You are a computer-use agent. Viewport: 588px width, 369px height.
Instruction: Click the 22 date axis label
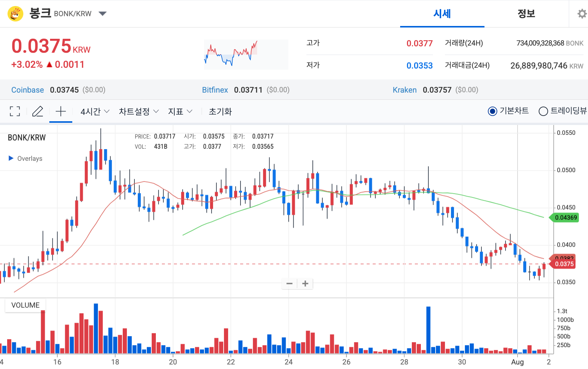click(x=231, y=362)
